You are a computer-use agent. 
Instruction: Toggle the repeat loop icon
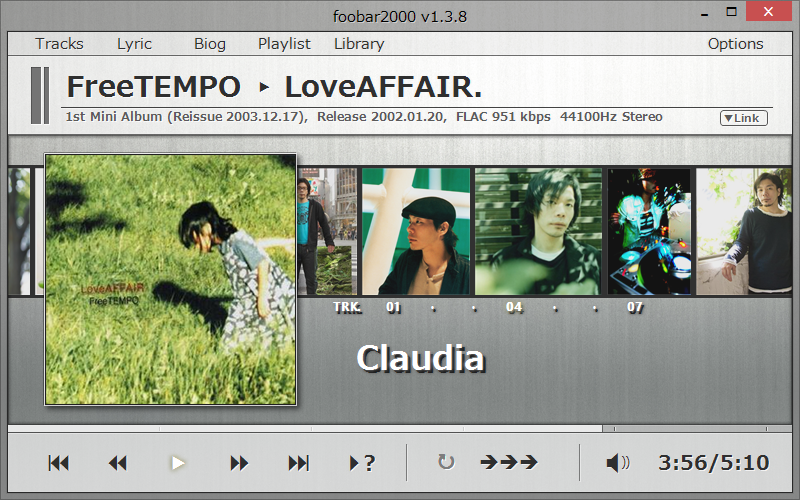pos(446,462)
